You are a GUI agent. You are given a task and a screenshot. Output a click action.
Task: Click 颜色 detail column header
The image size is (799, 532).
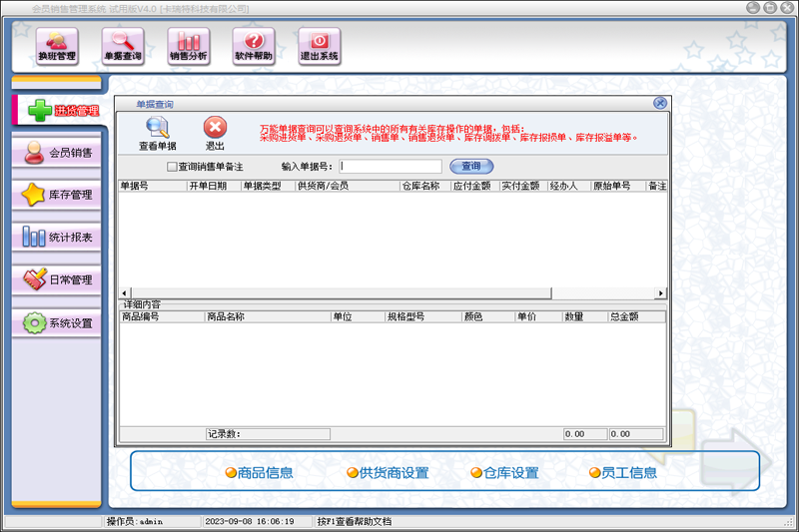point(488,316)
